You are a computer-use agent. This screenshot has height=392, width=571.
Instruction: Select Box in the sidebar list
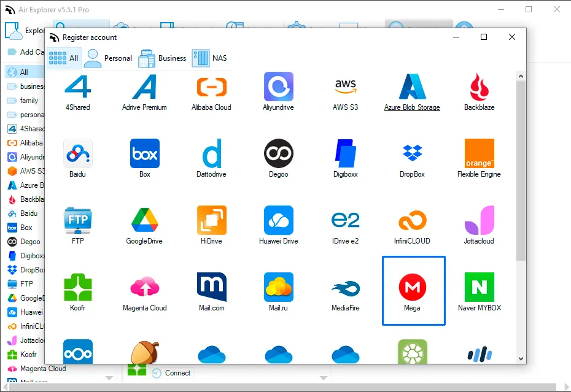pyautogui.click(x=20, y=228)
